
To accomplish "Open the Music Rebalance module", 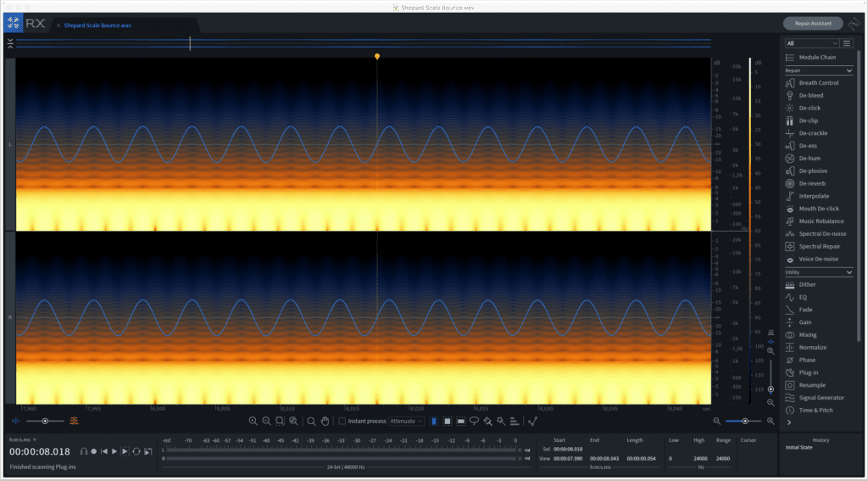I will point(821,221).
